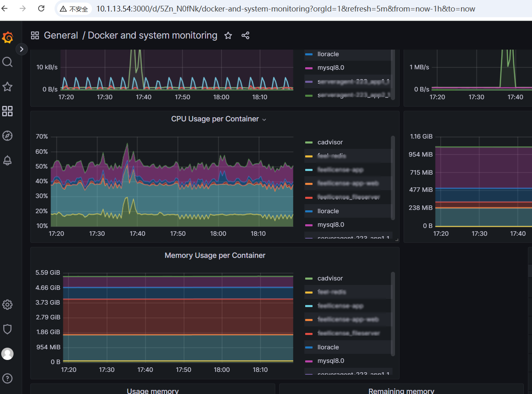532x394 pixels.
Task: Open the General folder breadcrumb link
Action: pyautogui.click(x=61, y=36)
